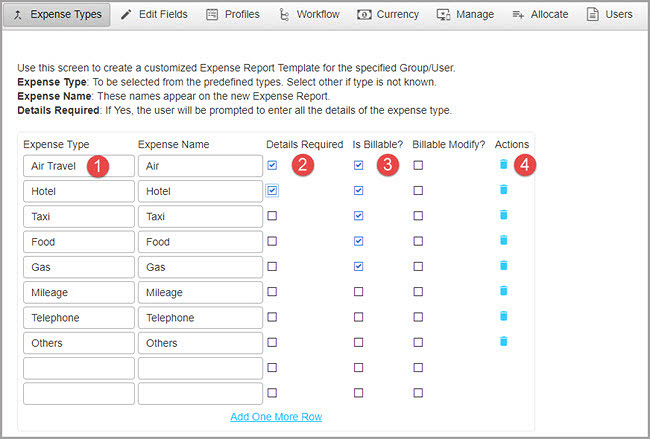Open the Air Travel expense type field
This screenshot has width=650, height=439.
click(x=79, y=166)
